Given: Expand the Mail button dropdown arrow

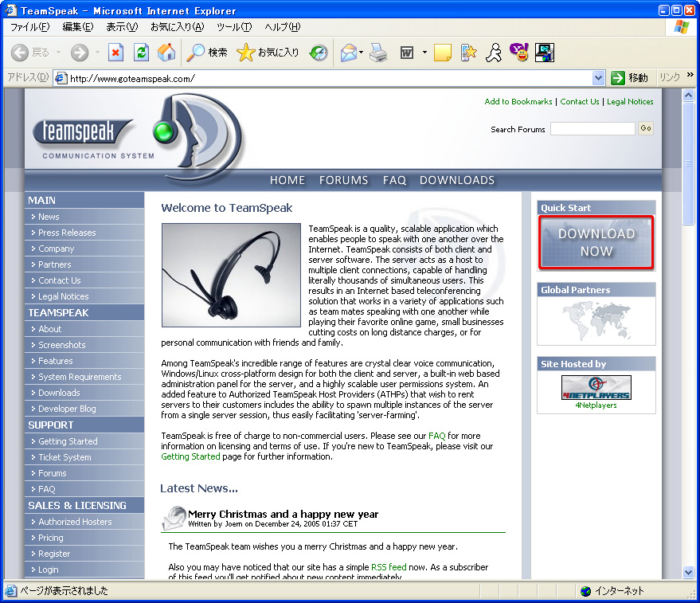Looking at the screenshot, I should [x=362, y=53].
